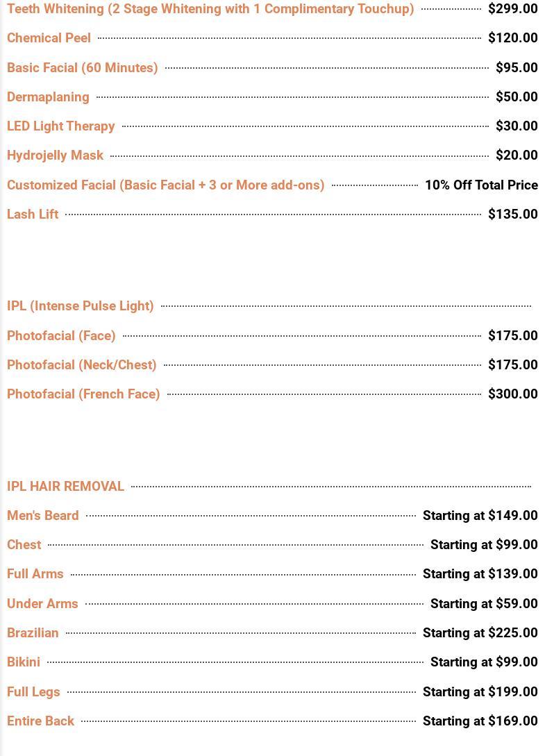Select the Photofacial (Face) item
The image size is (545, 756).
pos(61,336)
